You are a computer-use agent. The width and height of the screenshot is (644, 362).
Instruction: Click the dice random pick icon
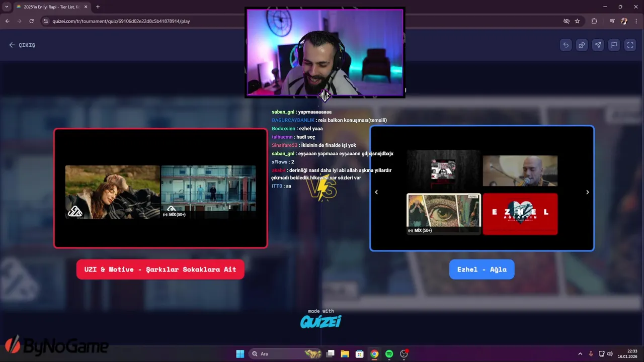coord(582,45)
